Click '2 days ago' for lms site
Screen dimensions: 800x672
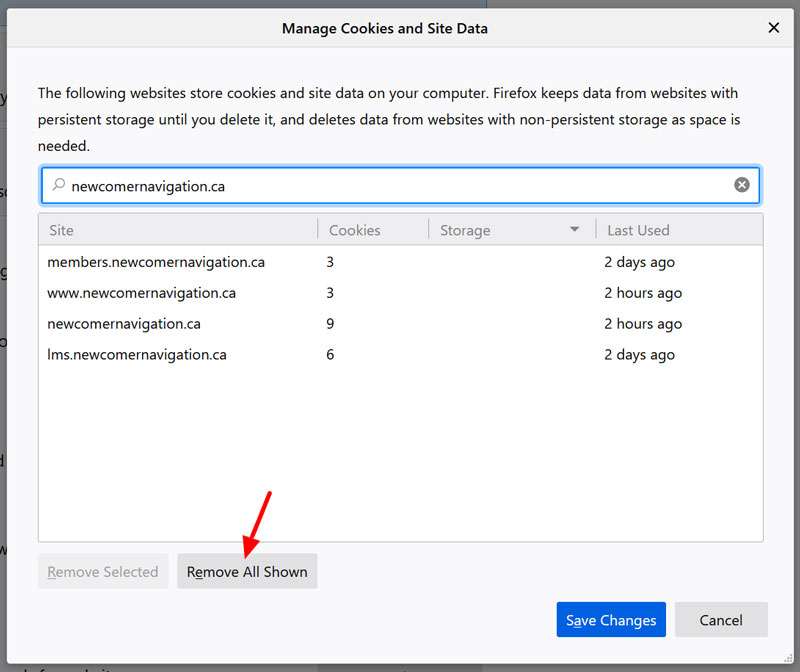pyautogui.click(x=639, y=355)
